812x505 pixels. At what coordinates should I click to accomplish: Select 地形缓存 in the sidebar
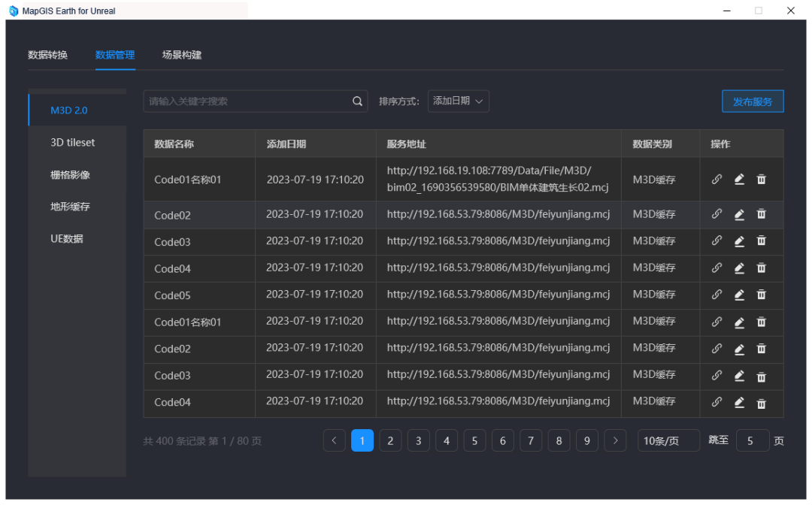[68, 206]
